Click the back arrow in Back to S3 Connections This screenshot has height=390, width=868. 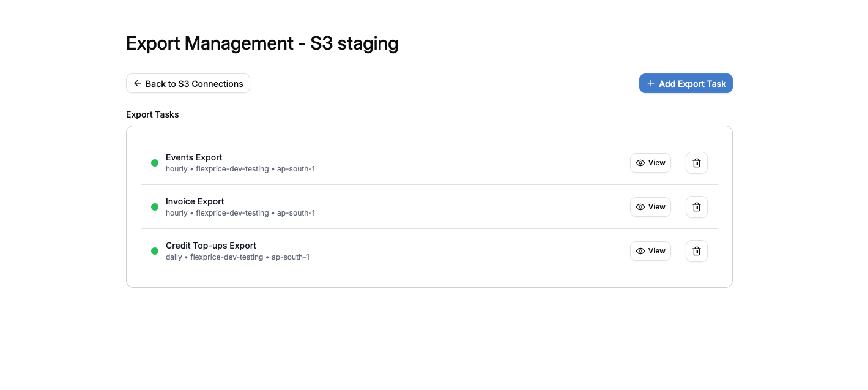tap(137, 83)
